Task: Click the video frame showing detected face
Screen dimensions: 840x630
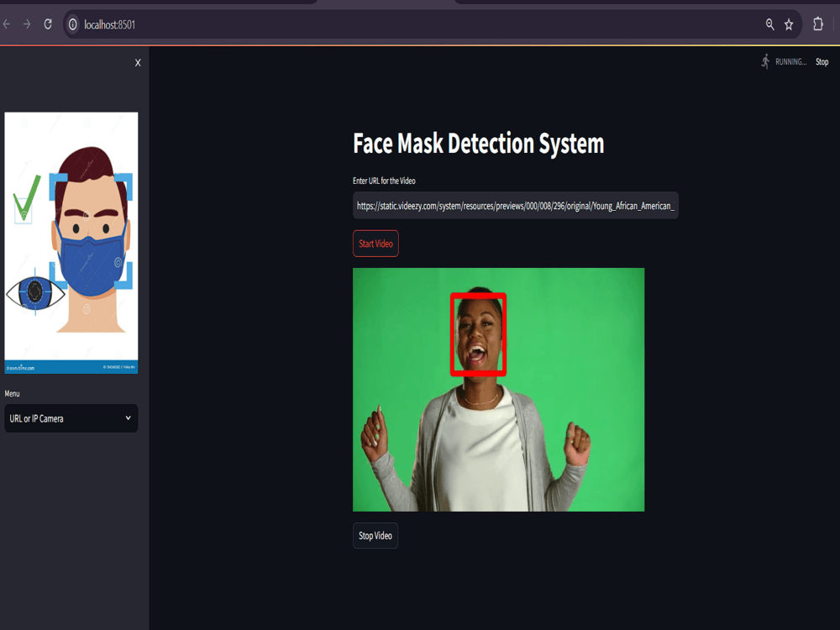Action: 498,390
